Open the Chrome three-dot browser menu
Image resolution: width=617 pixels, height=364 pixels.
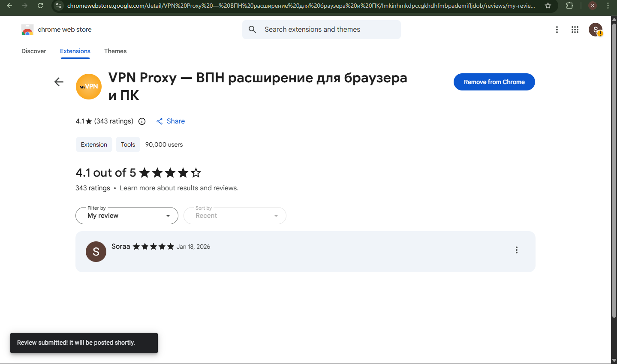click(x=608, y=6)
